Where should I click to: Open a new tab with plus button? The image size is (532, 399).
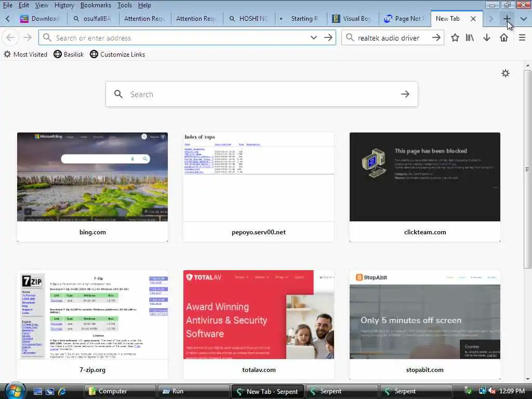507,19
